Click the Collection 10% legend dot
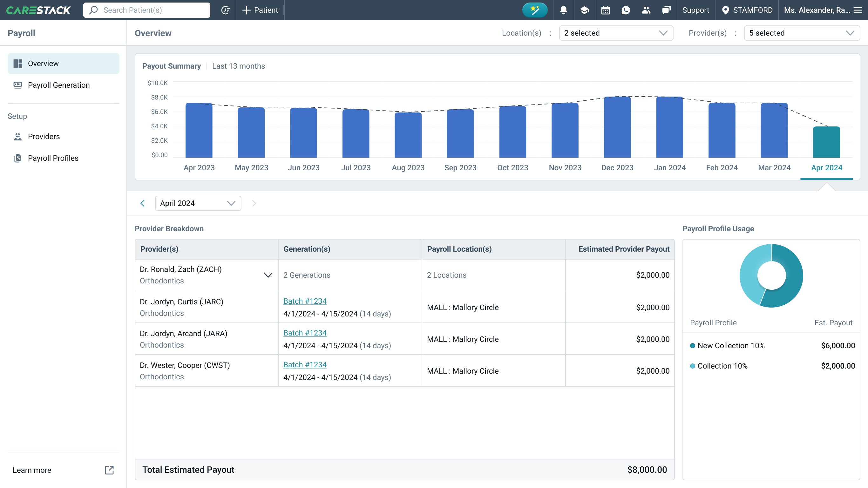 [x=692, y=366]
